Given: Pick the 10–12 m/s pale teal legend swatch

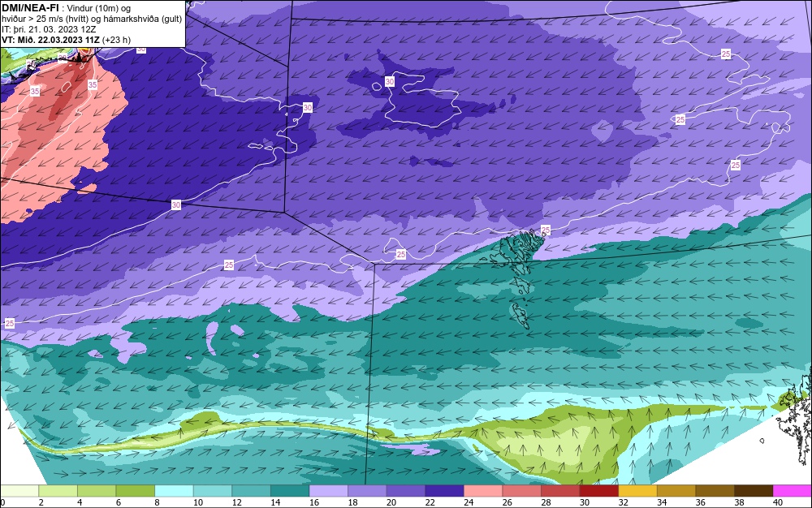Looking at the screenshot, I should 213,491.
